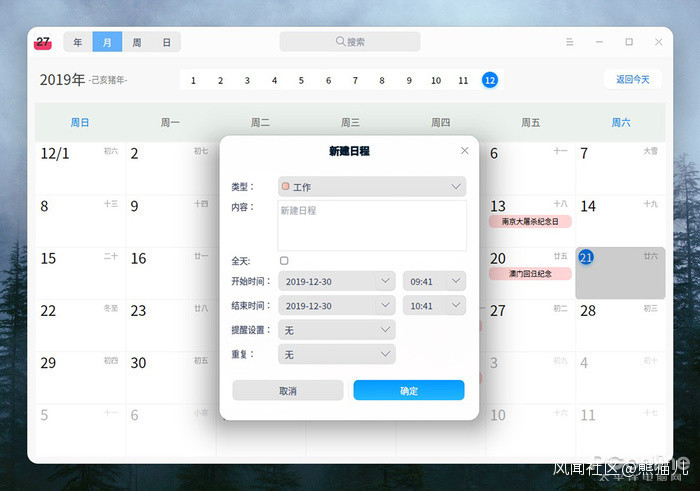Open start date dropdown 2019-12-30

tap(337, 281)
